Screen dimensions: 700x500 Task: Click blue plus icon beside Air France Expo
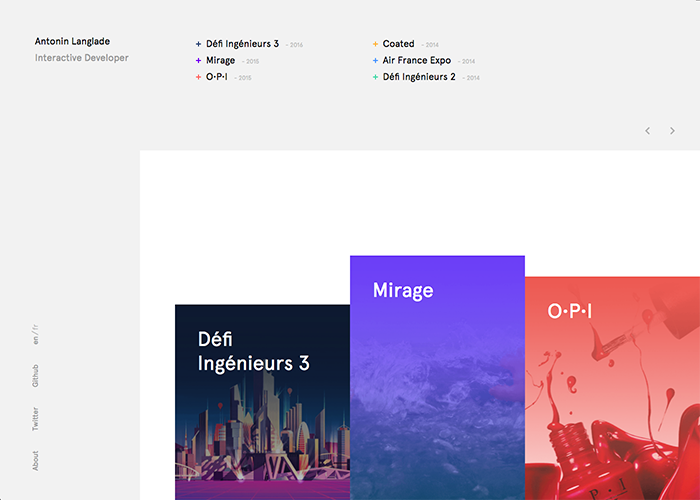pos(375,61)
